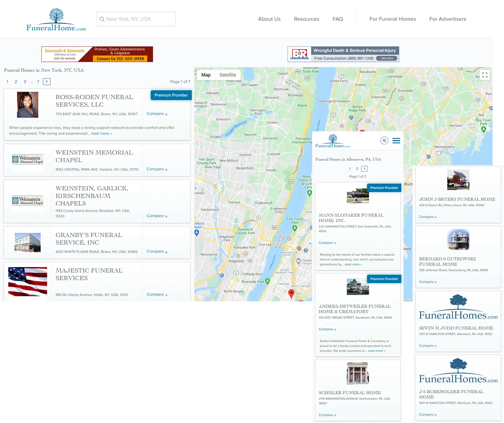504x423 pixels.
Task: Click Weinstein Memorial Chapel logo image
Action: [x=28, y=159]
